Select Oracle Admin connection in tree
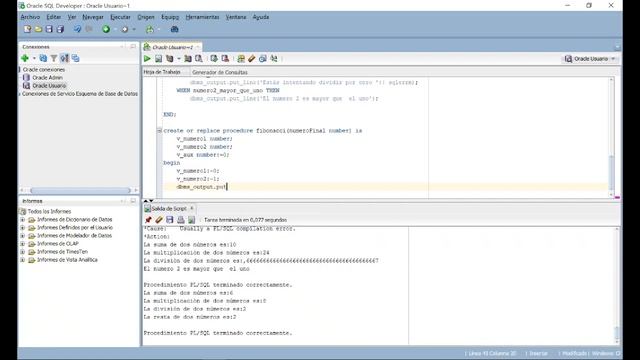 pos(47,78)
